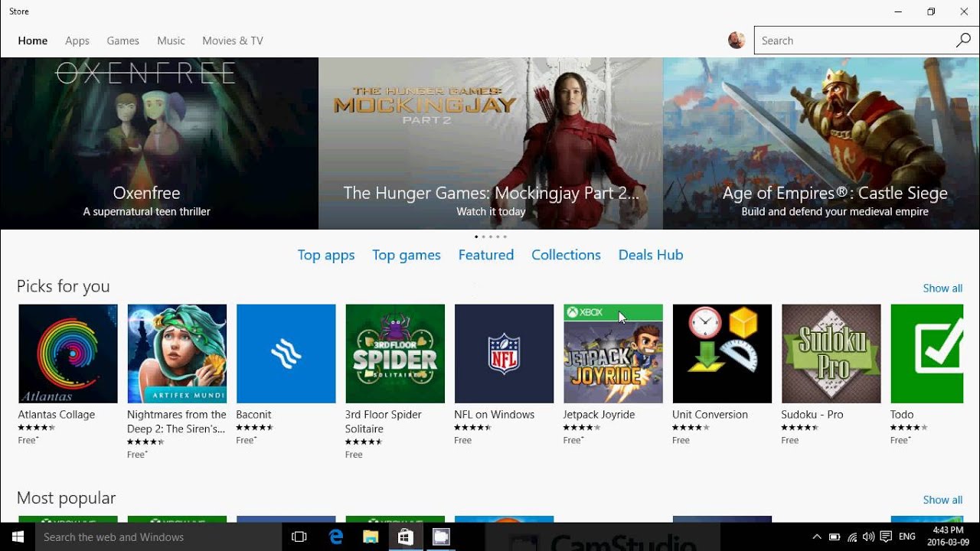
Task: Click the taskbar Search the web box
Action: click(x=159, y=537)
